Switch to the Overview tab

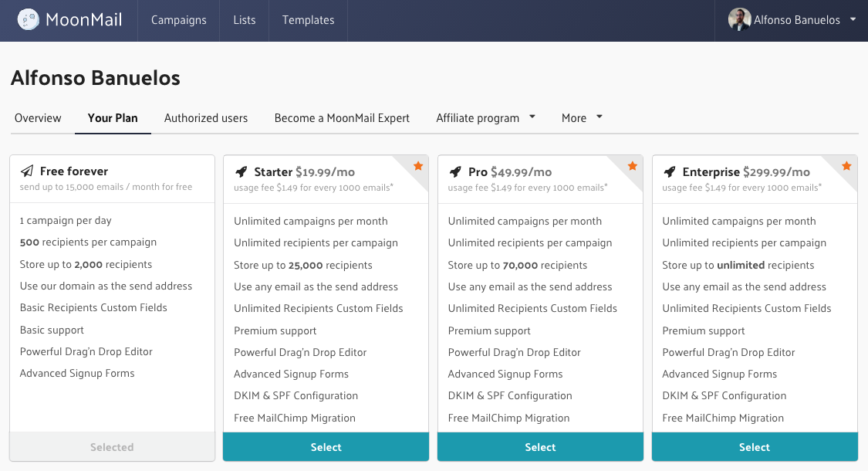click(38, 118)
